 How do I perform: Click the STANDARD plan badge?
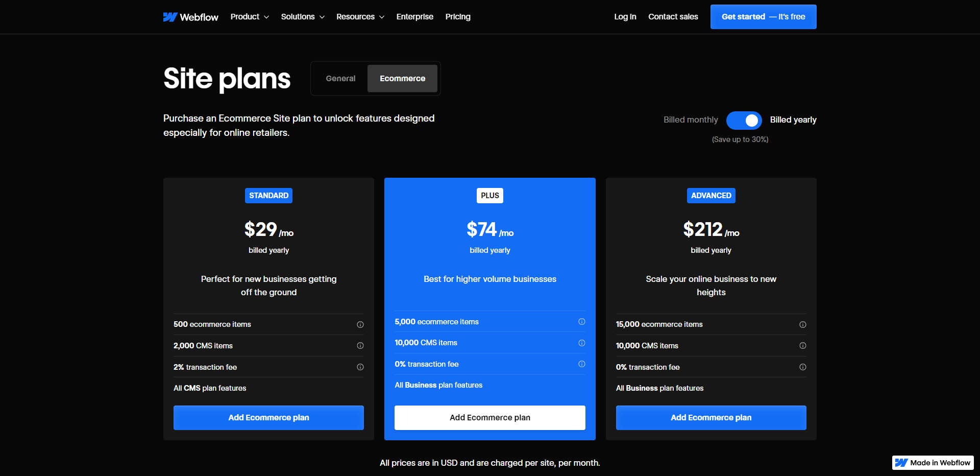click(268, 196)
